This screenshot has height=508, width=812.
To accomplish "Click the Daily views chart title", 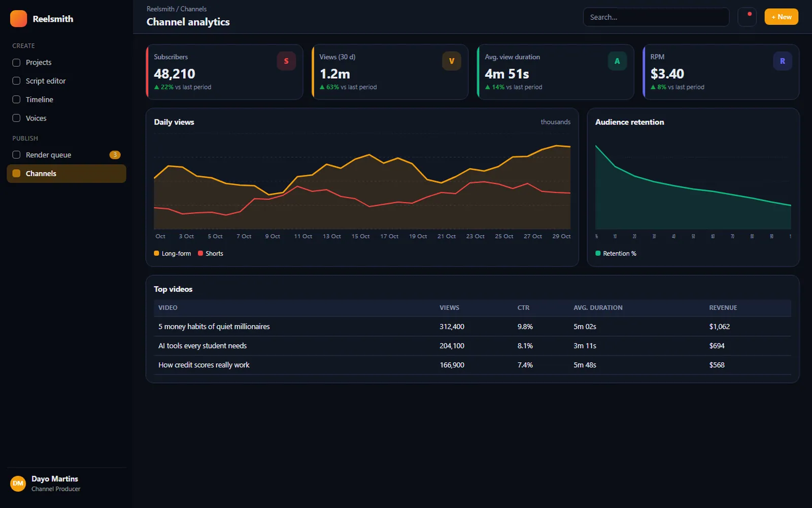I will click(x=174, y=122).
